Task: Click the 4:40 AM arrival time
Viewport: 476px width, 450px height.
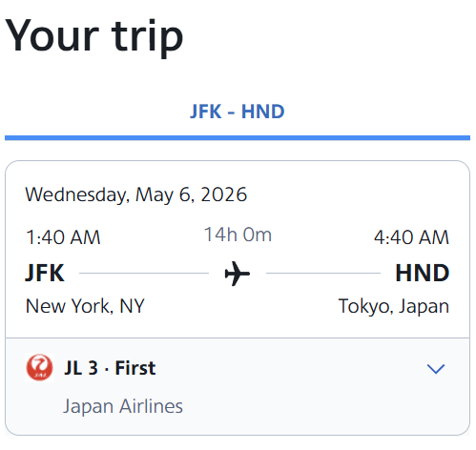Action: pyautogui.click(x=411, y=237)
